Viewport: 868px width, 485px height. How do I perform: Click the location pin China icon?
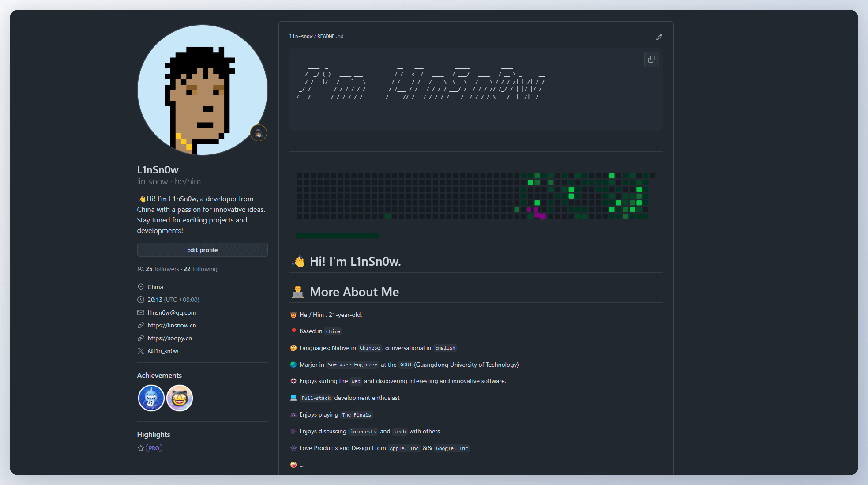[140, 287]
